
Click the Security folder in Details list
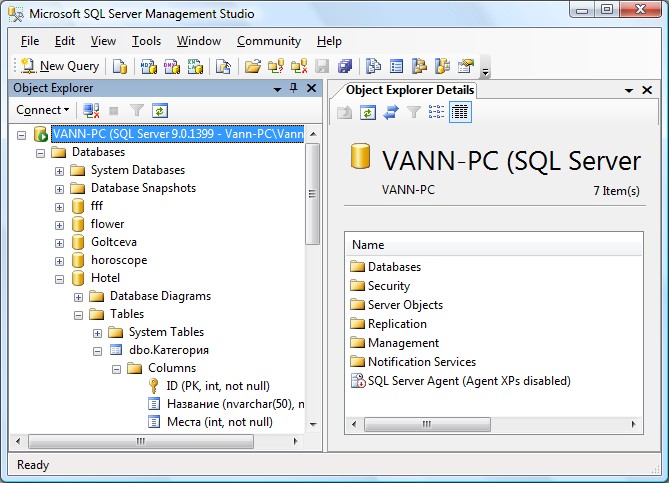pos(388,286)
